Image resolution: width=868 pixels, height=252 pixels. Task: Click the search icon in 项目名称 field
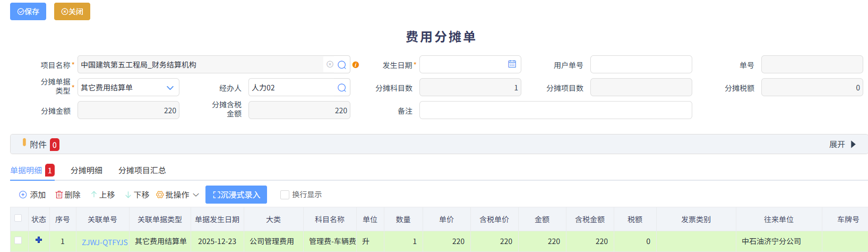pos(342,65)
